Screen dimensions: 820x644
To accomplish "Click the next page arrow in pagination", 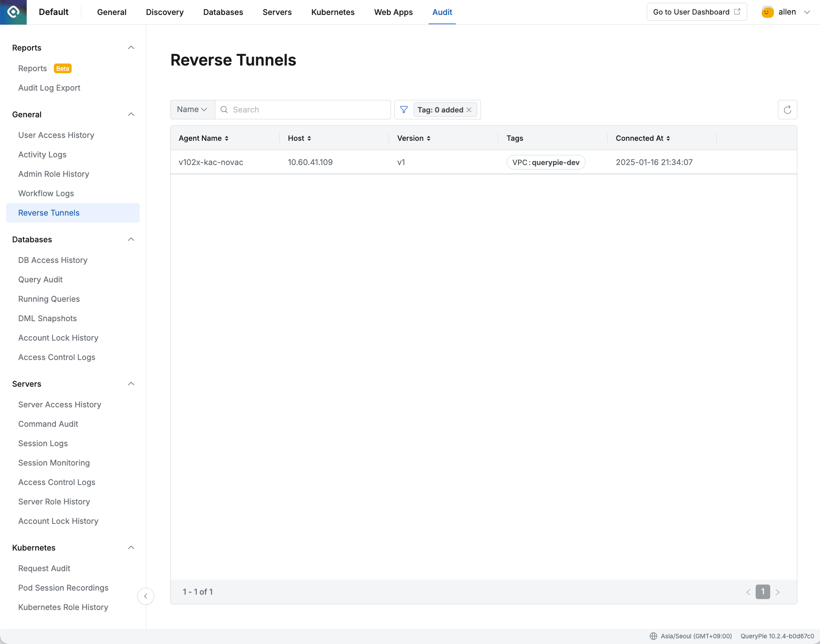I will 778,592.
